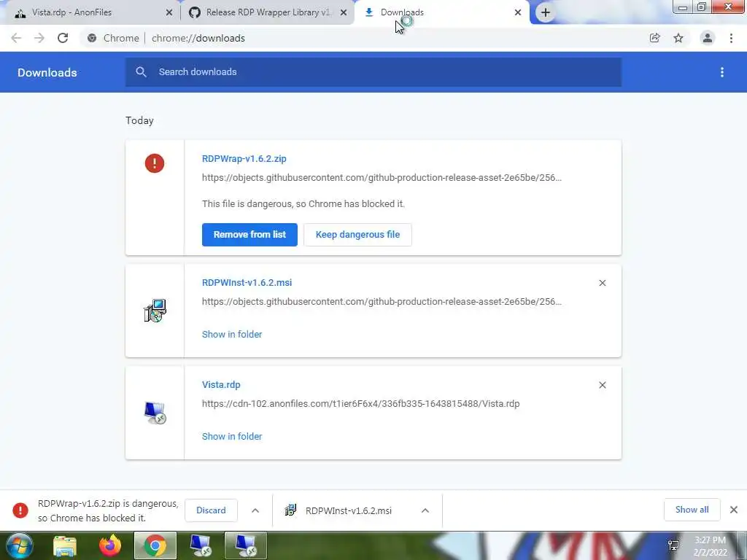The image size is (747, 560).
Task: Show RDPWInst-v1.6.2.msi in folder
Action: click(232, 334)
